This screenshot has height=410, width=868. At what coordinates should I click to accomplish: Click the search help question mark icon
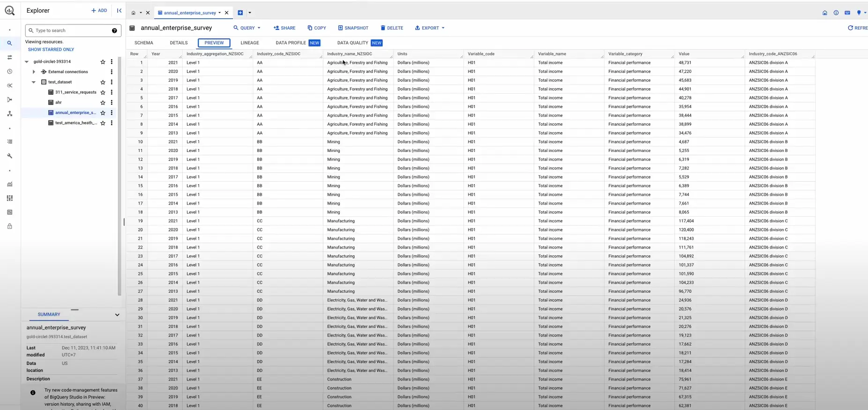(x=114, y=30)
